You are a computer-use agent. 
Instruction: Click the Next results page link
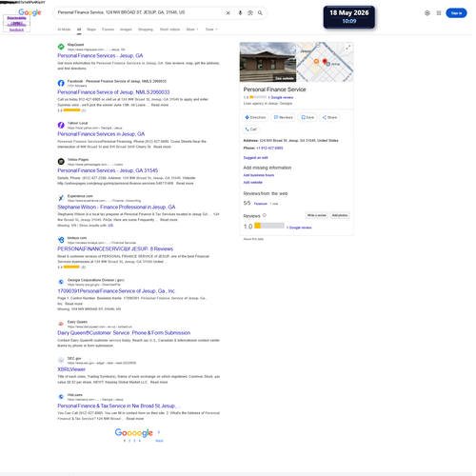pos(159,441)
